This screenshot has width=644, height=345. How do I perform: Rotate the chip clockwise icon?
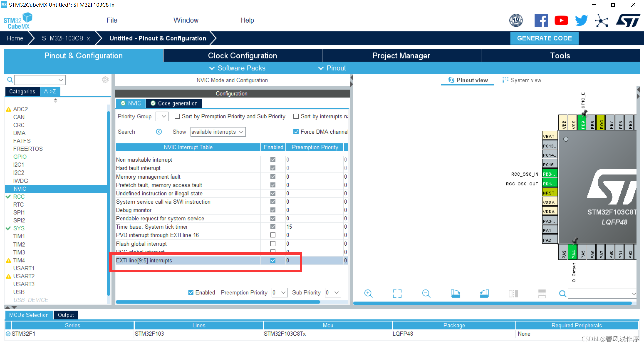455,294
